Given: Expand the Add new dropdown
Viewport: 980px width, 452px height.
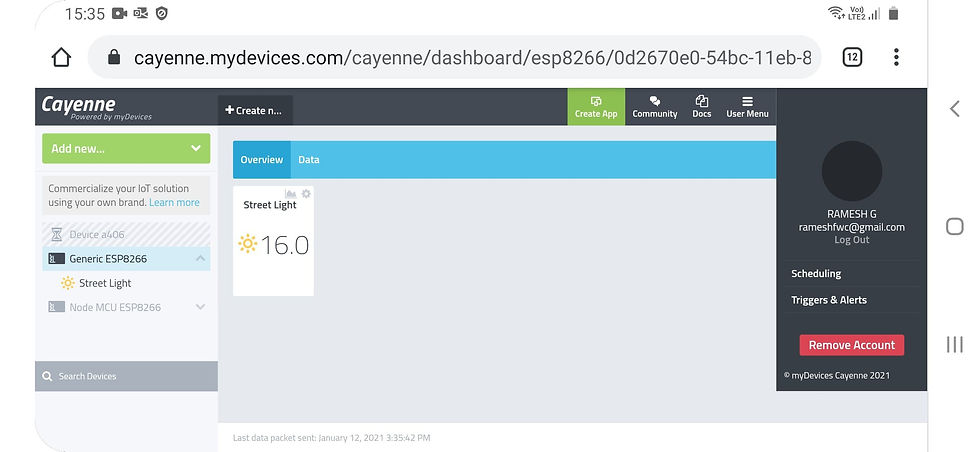Looking at the screenshot, I should [126, 148].
